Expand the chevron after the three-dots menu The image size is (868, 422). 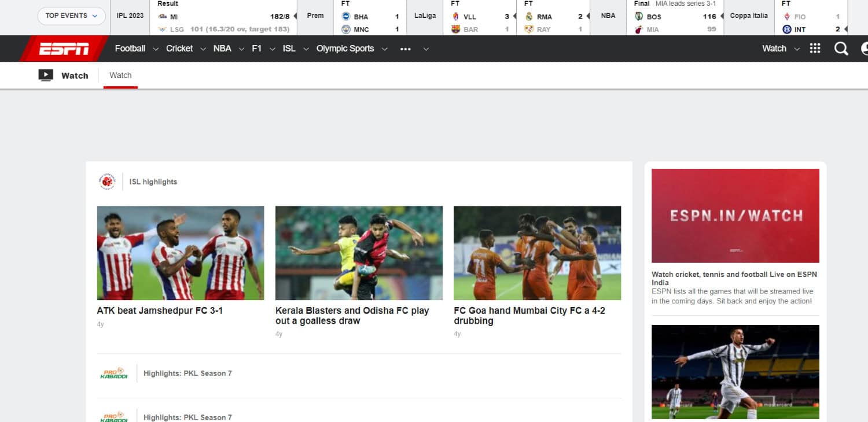[426, 49]
